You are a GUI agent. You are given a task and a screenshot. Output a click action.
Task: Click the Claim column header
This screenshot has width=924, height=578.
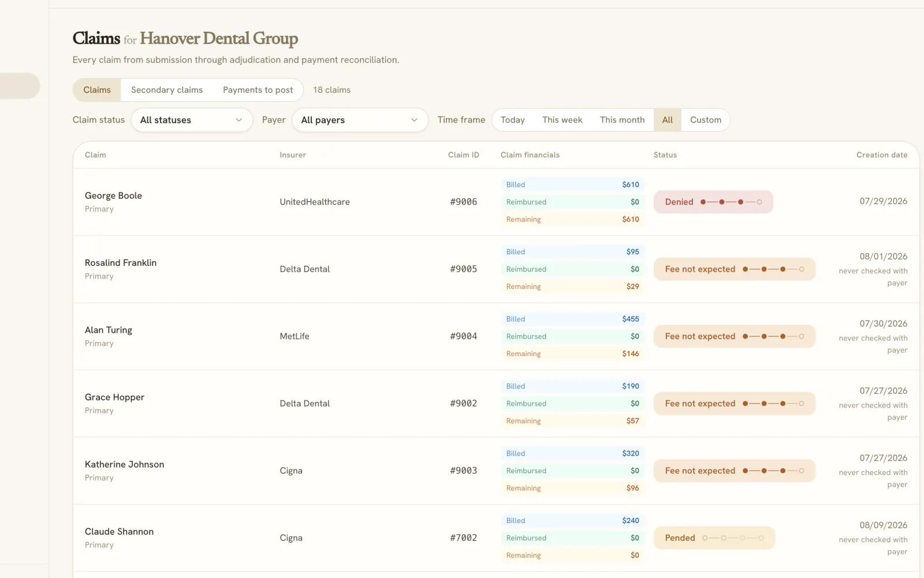coord(95,155)
